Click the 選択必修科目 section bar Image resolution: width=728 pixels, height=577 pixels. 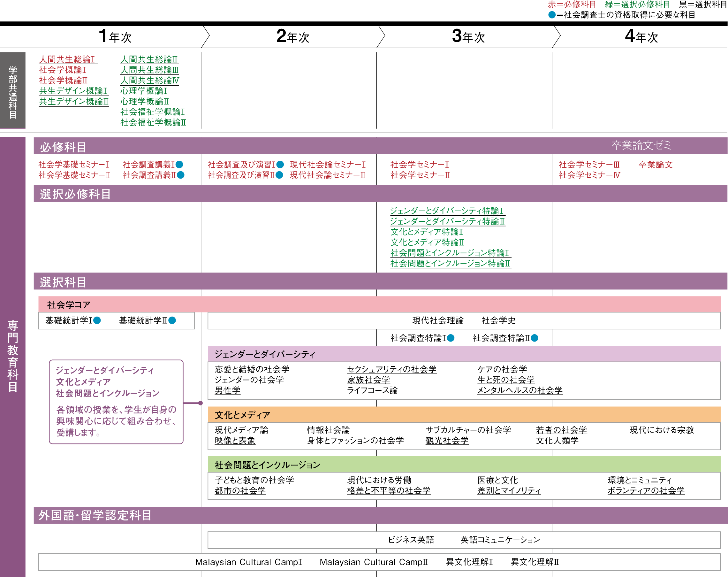(x=75, y=194)
